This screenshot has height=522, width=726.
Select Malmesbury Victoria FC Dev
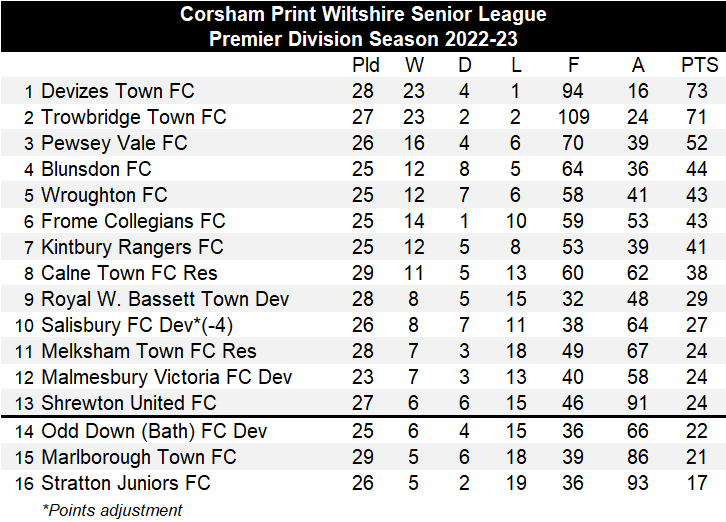(x=166, y=377)
